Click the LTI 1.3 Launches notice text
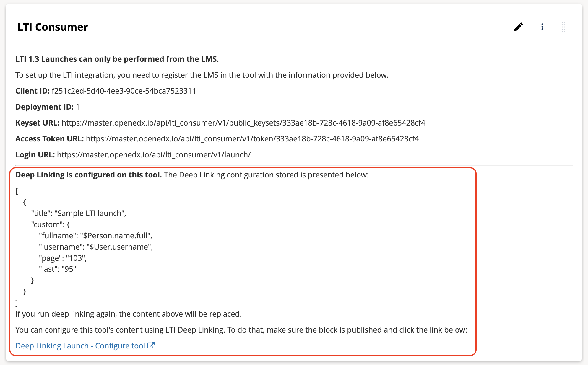The height and width of the screenshot is (365, 588). (x=117, y=59)
